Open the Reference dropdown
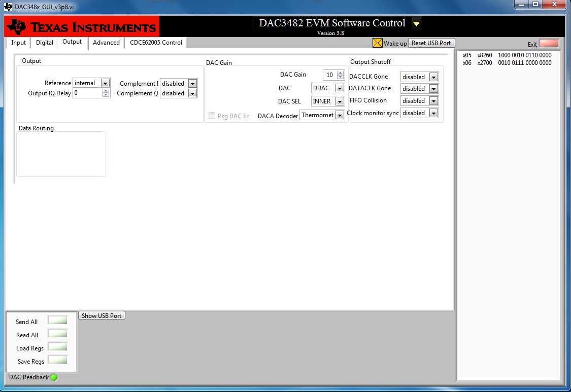Image resolution: width=571 pixels, height=392 pixels. click(x=105, y=83)
